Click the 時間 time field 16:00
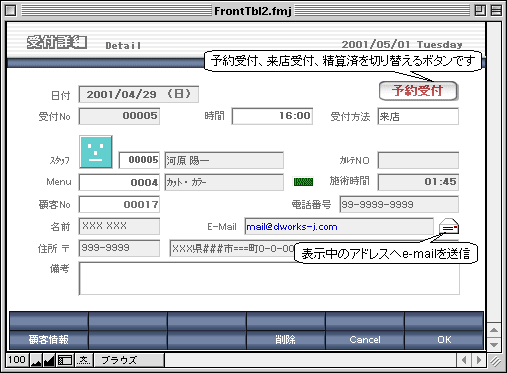The width and height of the screenshot is (507, 373). (272, 116)
